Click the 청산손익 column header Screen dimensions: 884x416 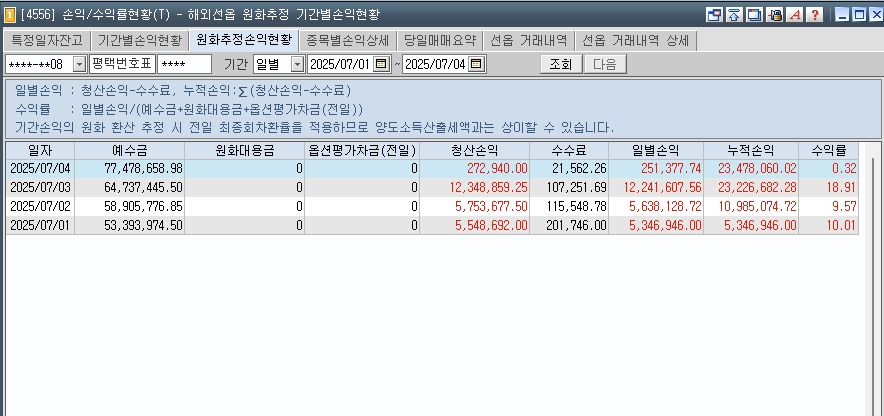pyautogui.click(x=475, y=151)
